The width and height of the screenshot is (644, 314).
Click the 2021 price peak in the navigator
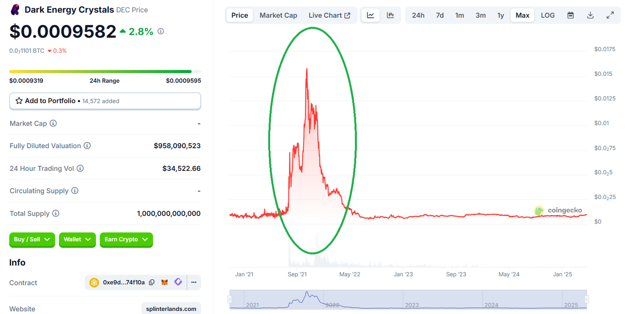click(x=307, y=292)
